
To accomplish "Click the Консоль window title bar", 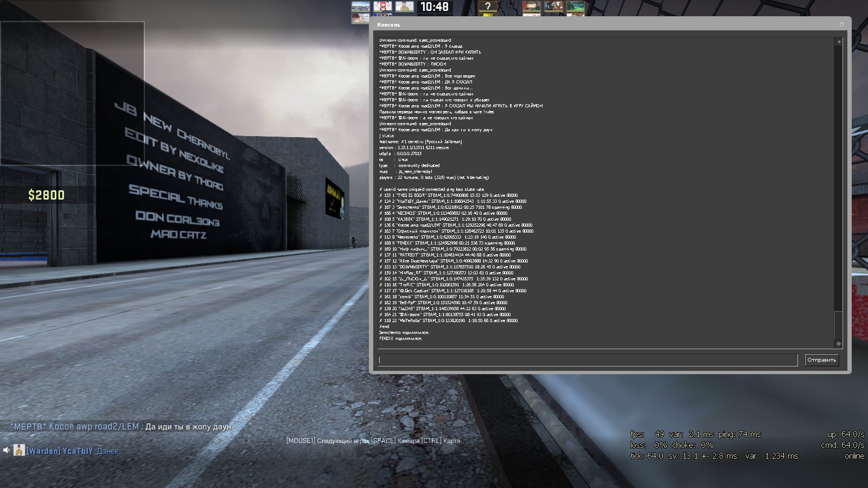I will pyautogui.click(x=597, y=24).
